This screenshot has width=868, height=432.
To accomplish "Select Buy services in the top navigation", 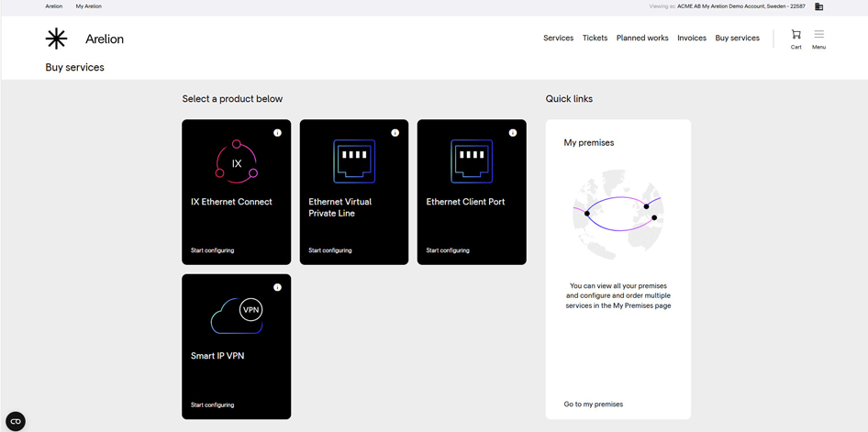I will (737, 39).
